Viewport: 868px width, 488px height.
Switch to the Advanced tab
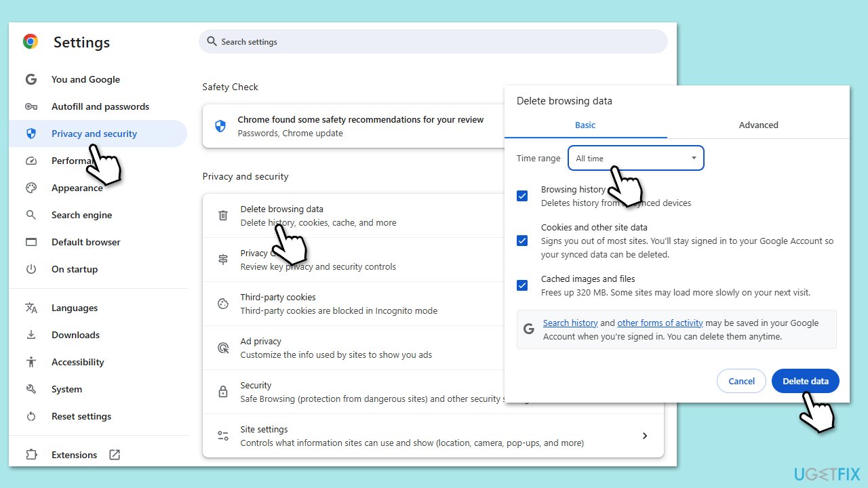(x=758, y=125)
